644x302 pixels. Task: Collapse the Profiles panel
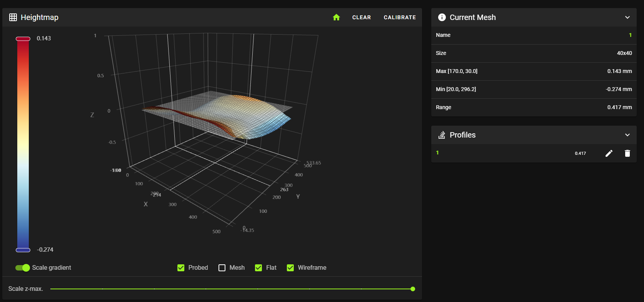pos(627,135)
